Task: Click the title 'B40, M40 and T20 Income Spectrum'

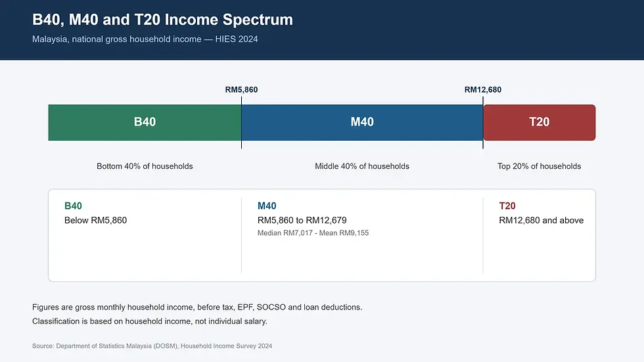Action: pos(163,20)
